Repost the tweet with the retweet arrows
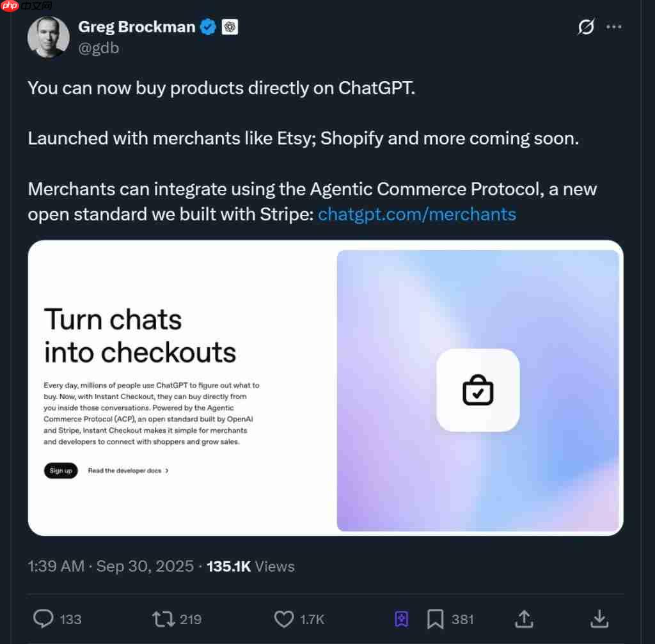 [164, 618]
